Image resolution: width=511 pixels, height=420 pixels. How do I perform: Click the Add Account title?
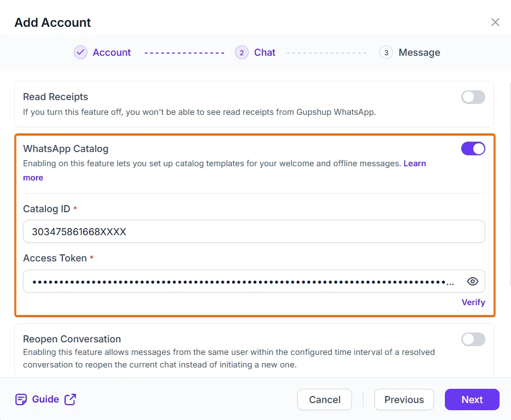click(53, 22)
